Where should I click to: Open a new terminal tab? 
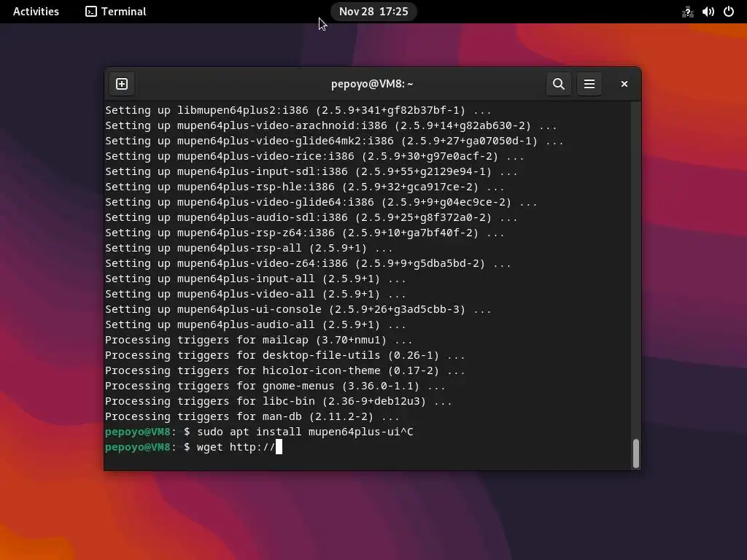pyautogui.click(x=122, y=84)
